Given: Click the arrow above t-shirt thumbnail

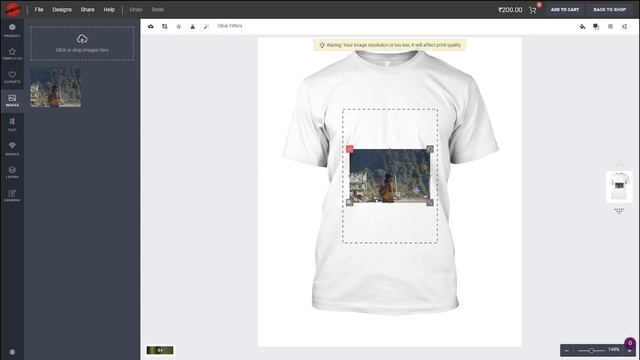Looking at the screenshot, I should tap(619, 163).
